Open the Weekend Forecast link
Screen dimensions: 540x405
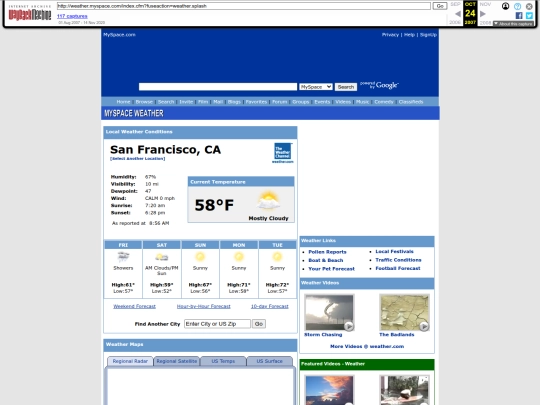pos(134,306)
